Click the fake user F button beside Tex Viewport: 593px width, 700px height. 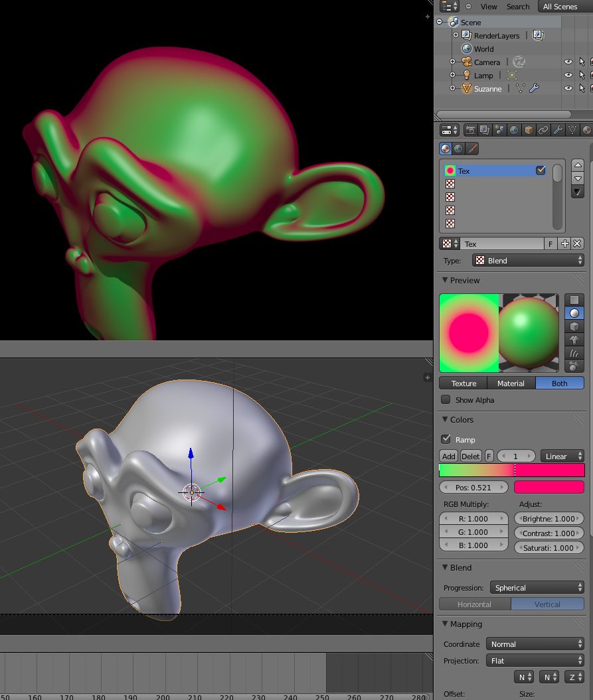pos(551,244)
